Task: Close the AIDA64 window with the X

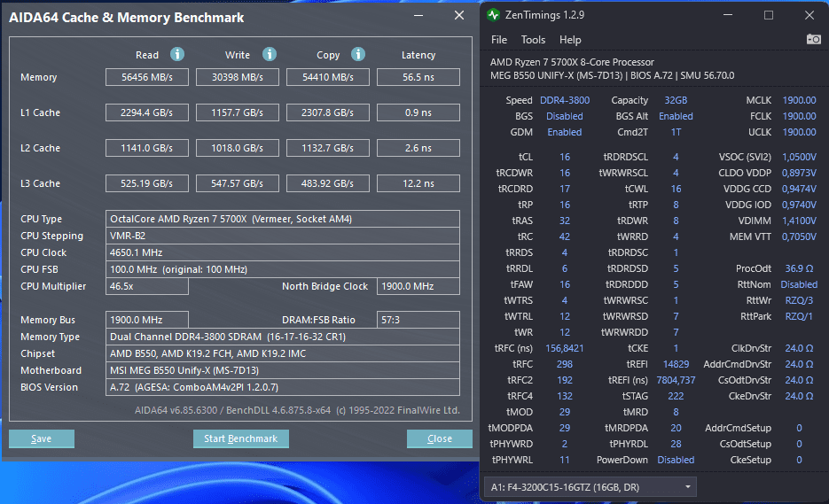Action: tap(459, 16)
